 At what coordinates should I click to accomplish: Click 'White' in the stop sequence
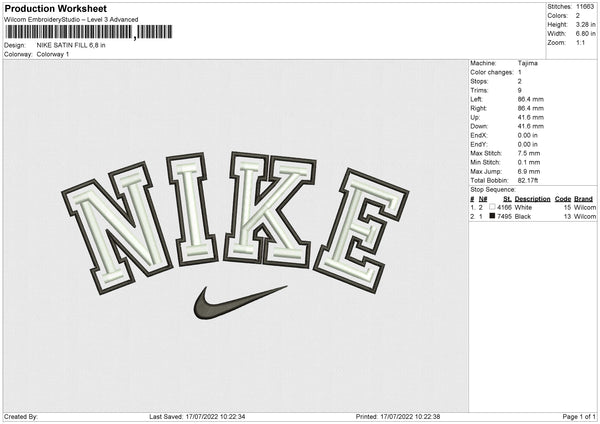click(523, 207)
